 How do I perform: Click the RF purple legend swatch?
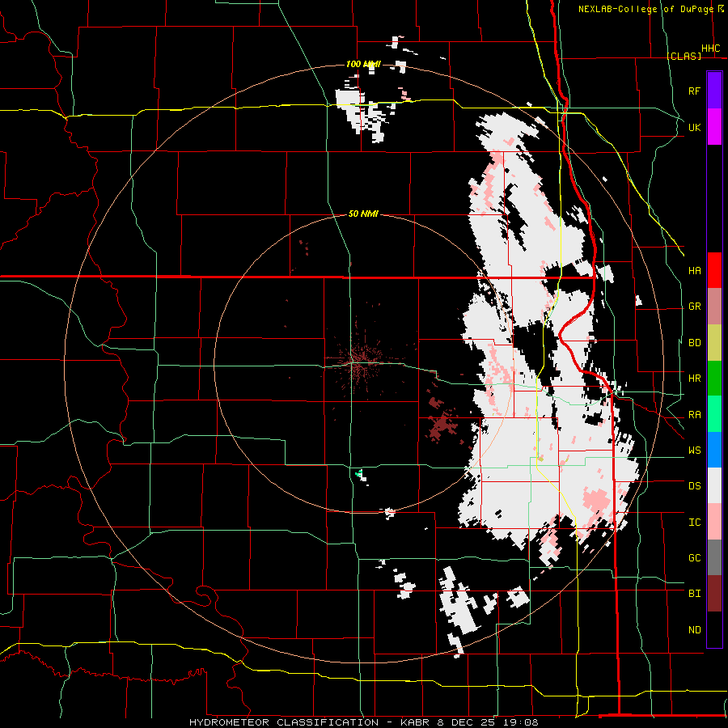[714, 91]
